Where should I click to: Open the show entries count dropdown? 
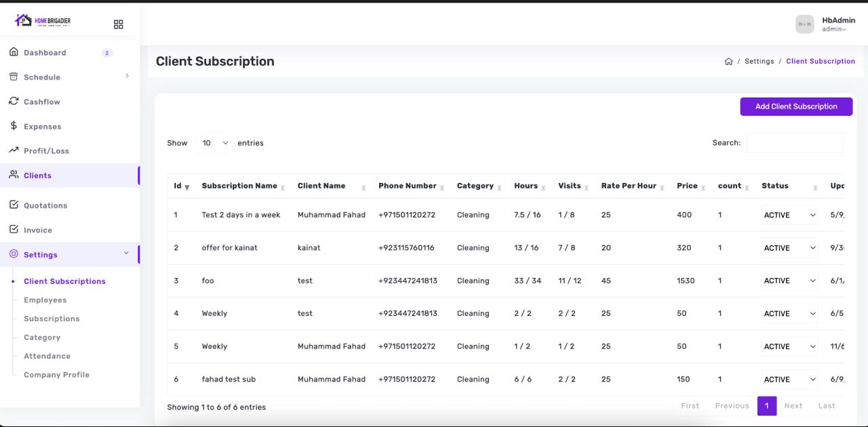[214, 143]
